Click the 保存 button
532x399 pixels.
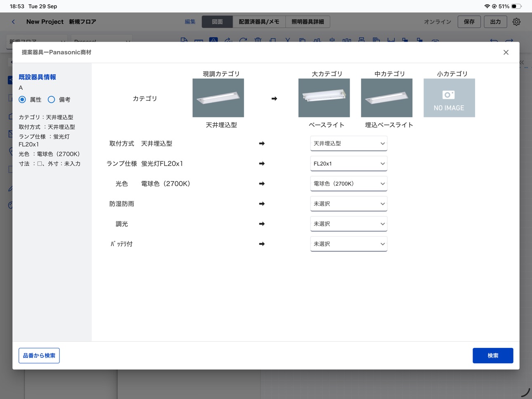(x=469, y=22)
